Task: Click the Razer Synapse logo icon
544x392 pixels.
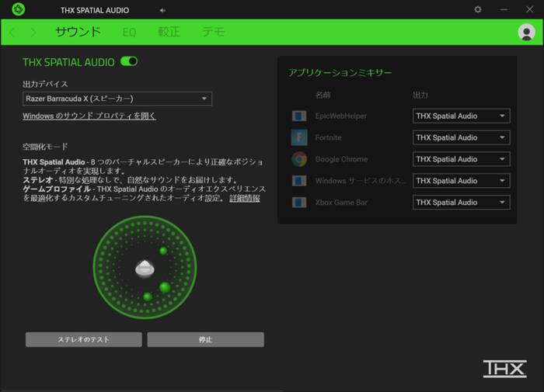Action: (18, 9)
